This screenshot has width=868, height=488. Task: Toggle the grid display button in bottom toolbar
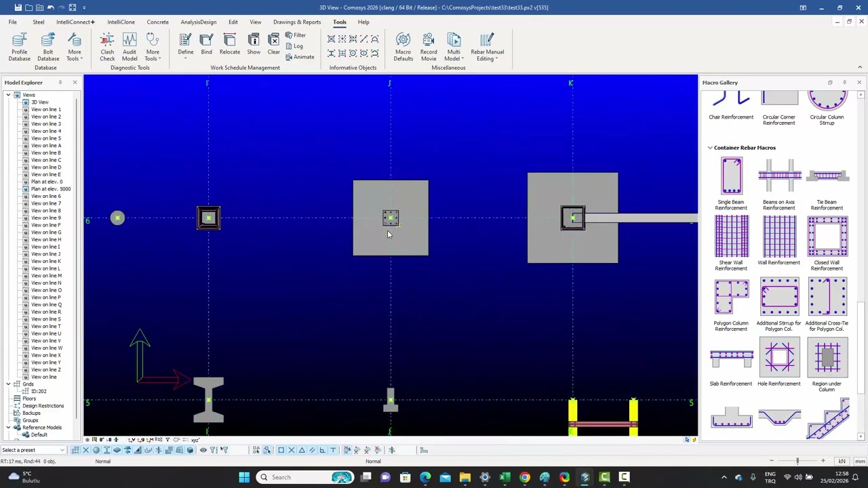point(75,450)
